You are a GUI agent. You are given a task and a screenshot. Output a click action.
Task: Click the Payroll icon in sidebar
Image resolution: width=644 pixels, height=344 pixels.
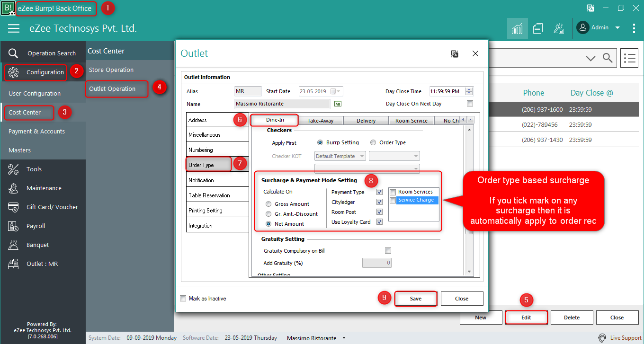click(13, 226)
